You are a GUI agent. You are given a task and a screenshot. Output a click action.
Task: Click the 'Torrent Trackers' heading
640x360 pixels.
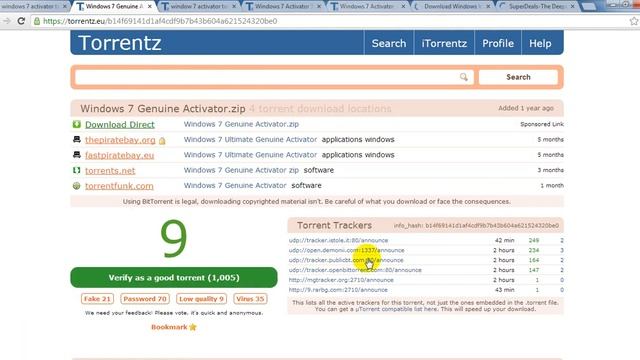[x=334, y=225]
